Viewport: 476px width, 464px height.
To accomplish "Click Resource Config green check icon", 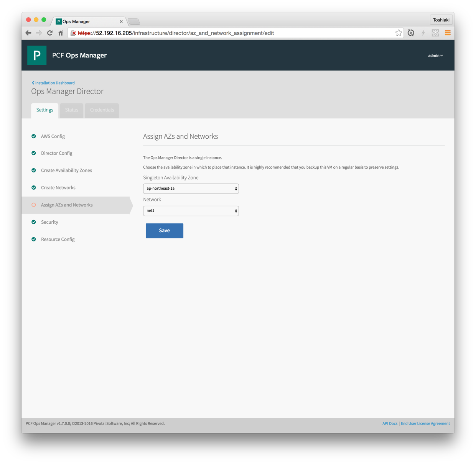I will point(34,239).
